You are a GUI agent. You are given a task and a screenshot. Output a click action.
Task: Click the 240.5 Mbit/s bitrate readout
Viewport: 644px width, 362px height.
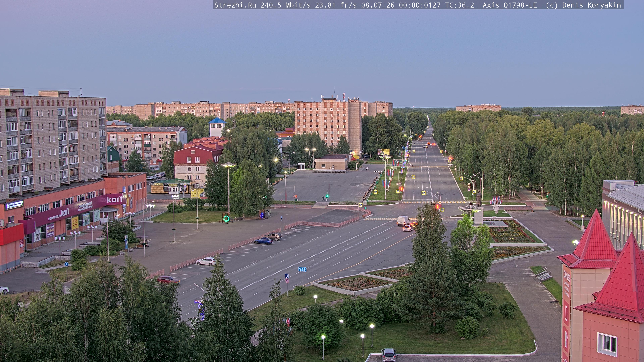pyautogui.click(x=285, y=5)
